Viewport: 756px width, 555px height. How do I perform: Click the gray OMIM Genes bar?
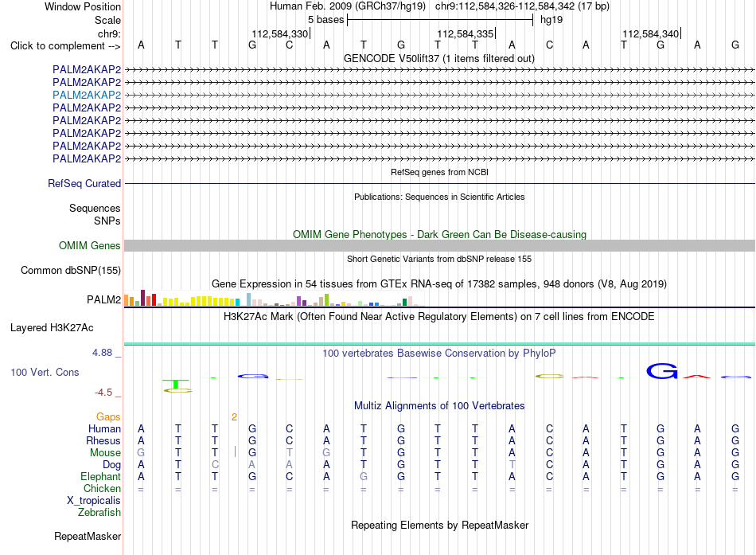coord(440,245)
